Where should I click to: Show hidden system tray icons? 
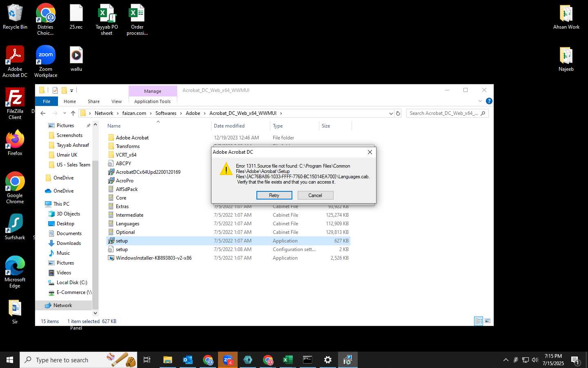(x=506, y=360)
